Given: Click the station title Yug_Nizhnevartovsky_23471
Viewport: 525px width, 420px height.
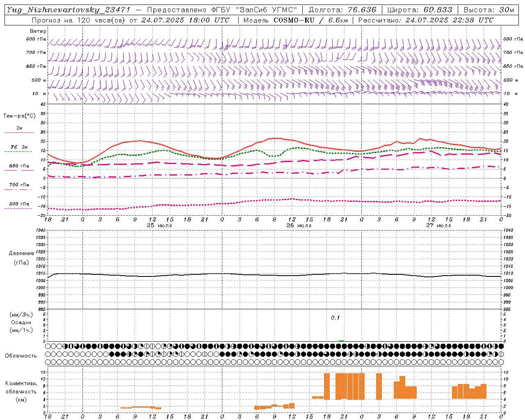Looking at the screenshot, I should [68, 10].
